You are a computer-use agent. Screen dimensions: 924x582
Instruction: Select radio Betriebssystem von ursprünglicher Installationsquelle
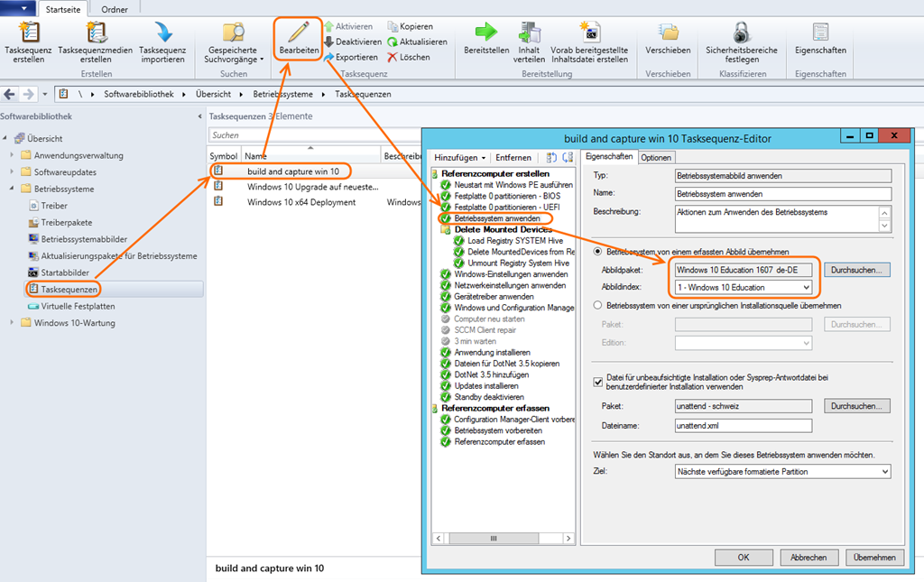tap(597, 306)
